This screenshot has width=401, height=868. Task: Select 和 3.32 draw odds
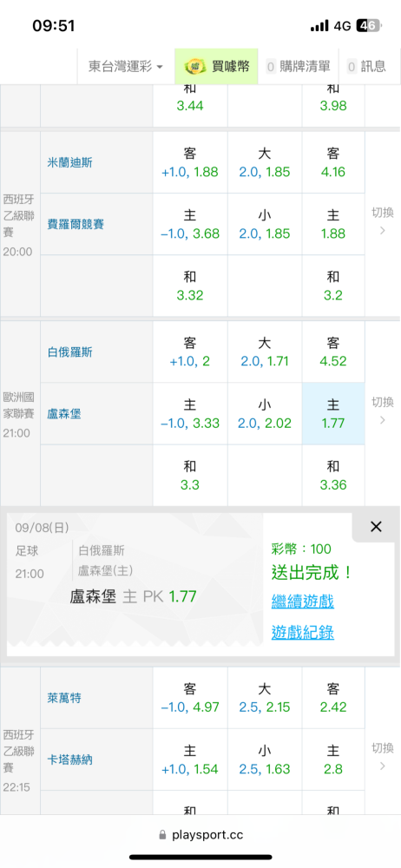(x=190, y=286)
